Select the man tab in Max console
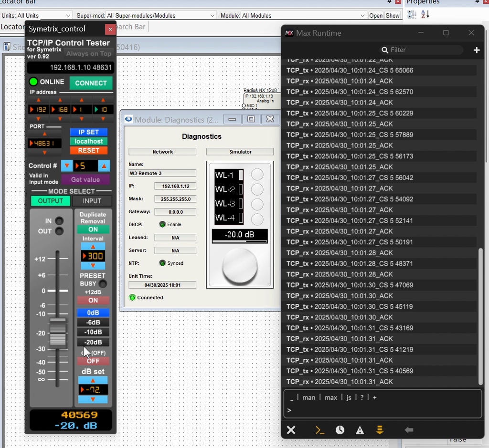The width and height of the screenshot is (489, 448). click(309, 397)
